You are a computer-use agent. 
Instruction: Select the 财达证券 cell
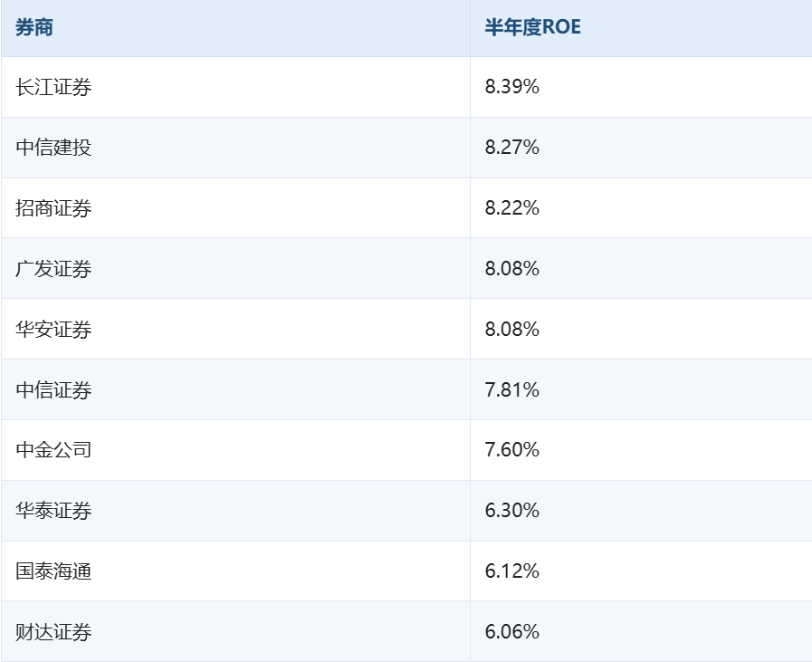(x=235, y=631)
